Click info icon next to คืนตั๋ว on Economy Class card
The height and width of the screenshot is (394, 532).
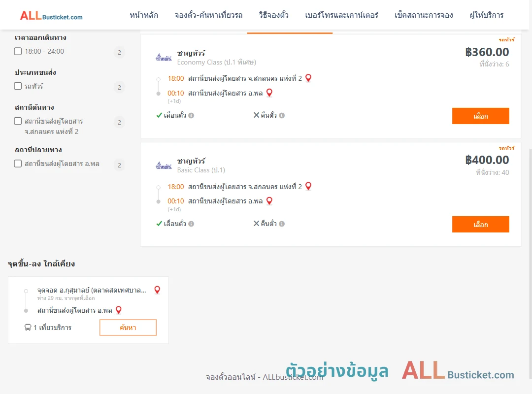282,115
